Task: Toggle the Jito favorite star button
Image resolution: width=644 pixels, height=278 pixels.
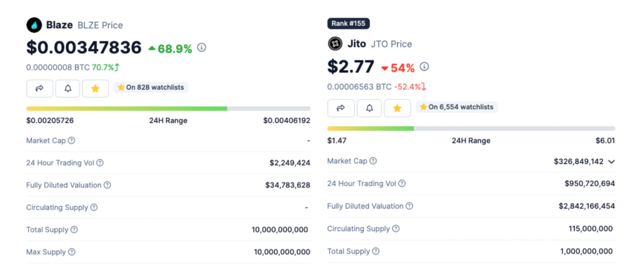Action: [397, 108]
